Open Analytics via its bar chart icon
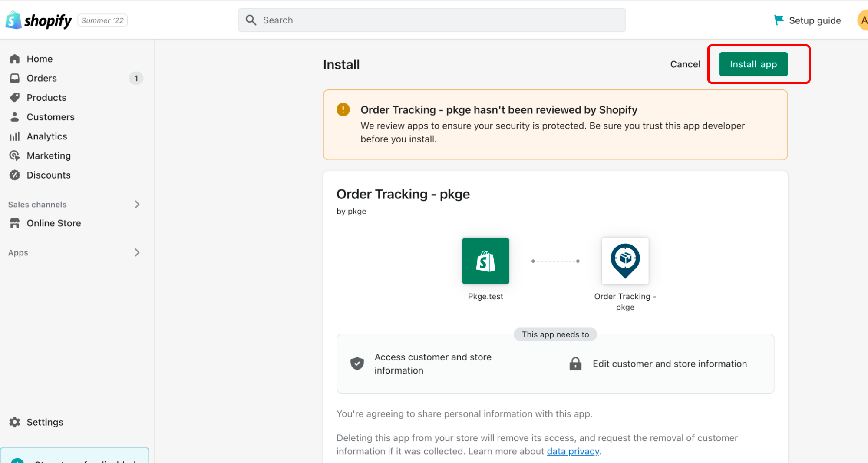 (15, 136)
